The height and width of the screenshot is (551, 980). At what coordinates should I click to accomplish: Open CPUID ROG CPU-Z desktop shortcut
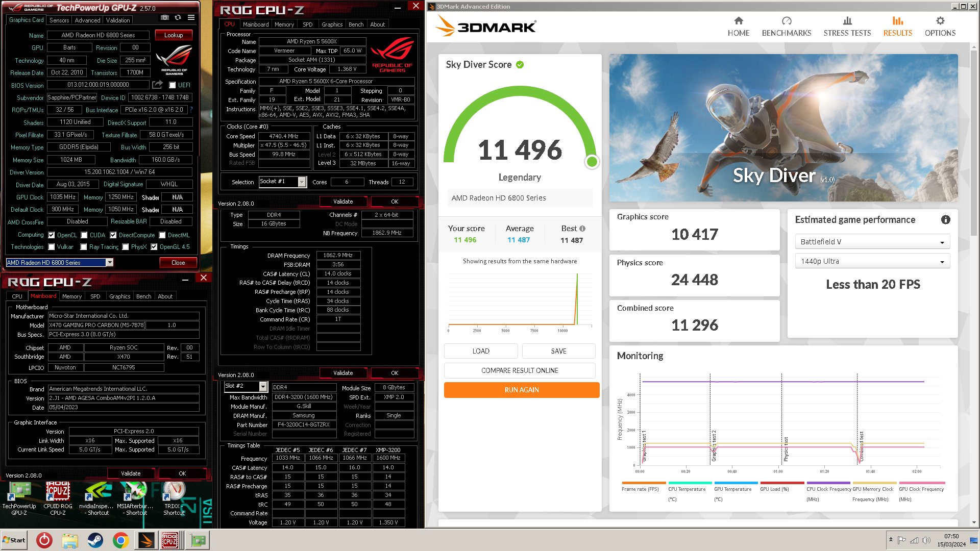point(58,498)
